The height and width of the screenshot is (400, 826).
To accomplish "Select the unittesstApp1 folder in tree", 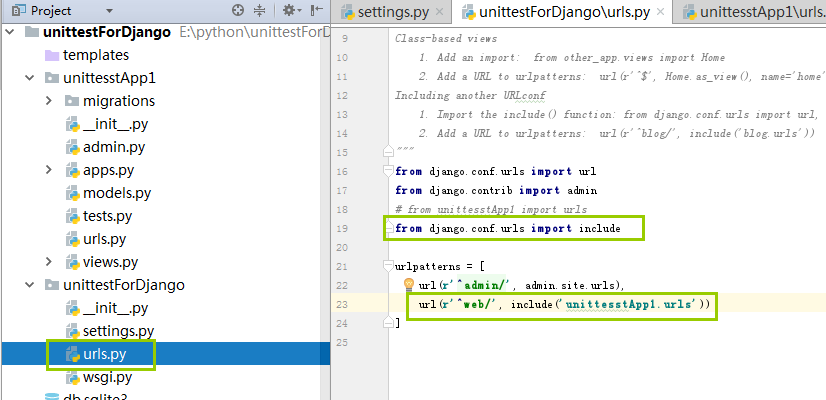I will 100,78.
